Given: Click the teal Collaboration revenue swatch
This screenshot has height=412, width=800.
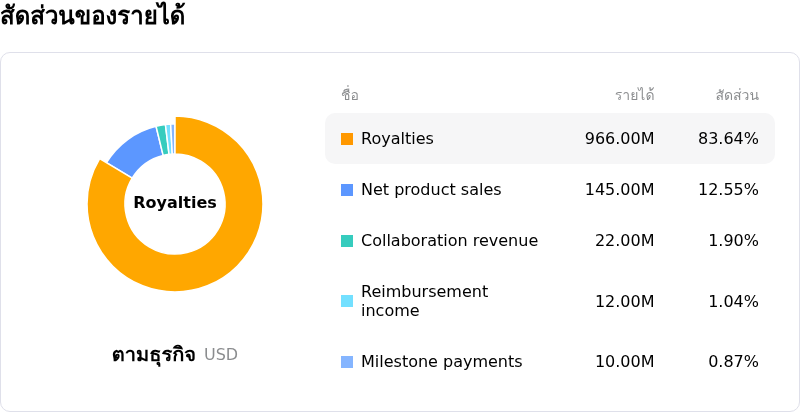Looking at the screenshot, I should [x=347, y=241].
